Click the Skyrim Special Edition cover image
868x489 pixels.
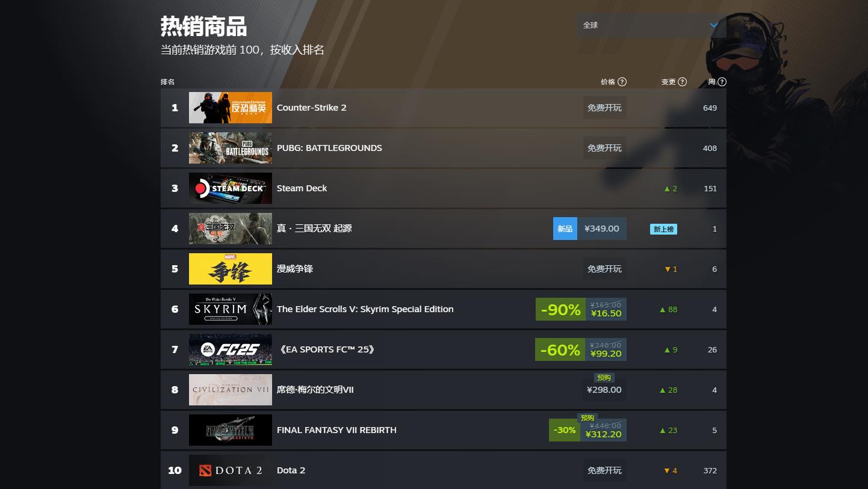[231, 309]
